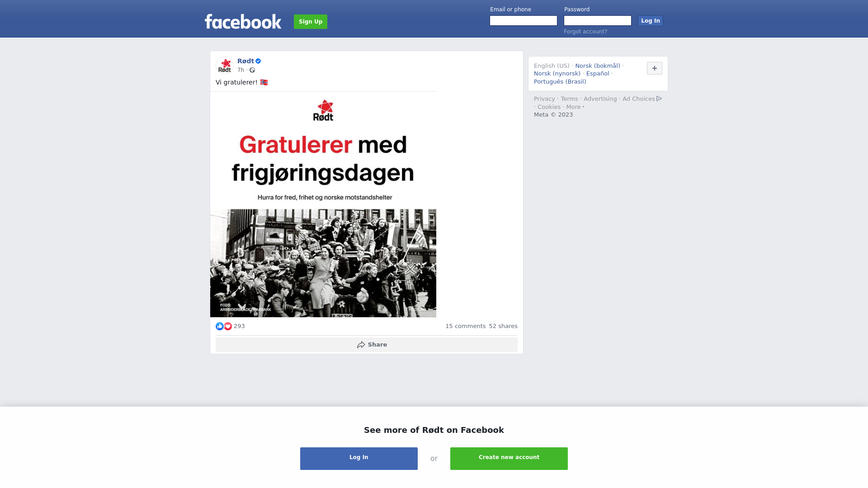868x488 pixels.
Task: Click the Forgot account? link
Action: [x=585, y=32]
